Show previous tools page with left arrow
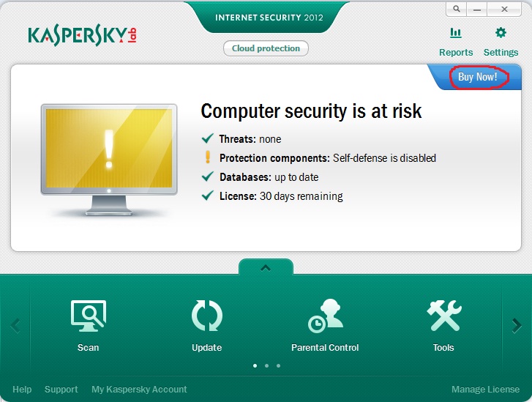This screenshot has width=532, height=402. 15,326
